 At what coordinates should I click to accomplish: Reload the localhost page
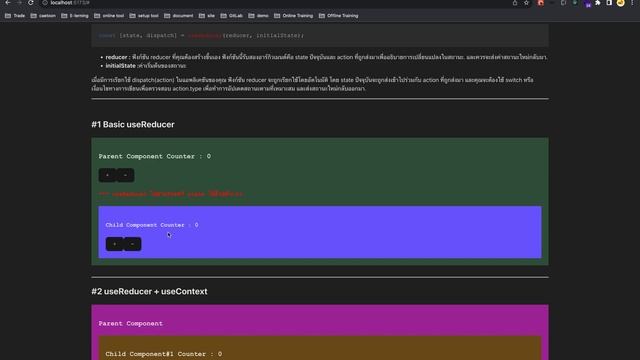[31, 3]
